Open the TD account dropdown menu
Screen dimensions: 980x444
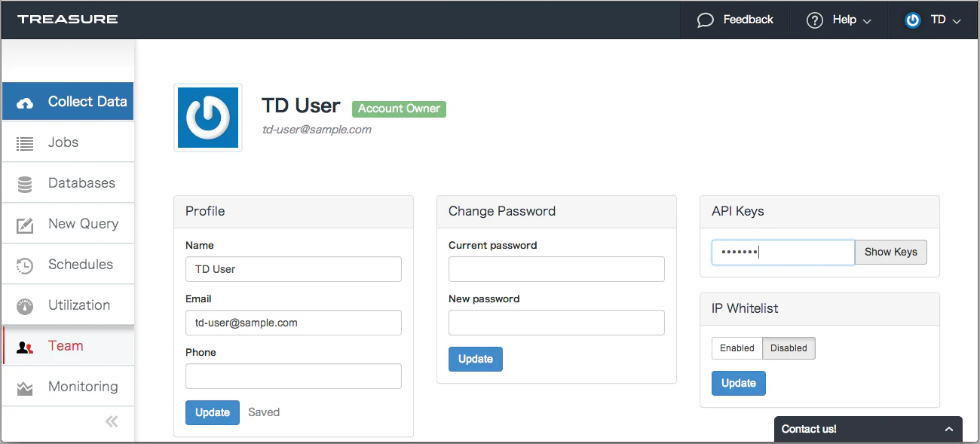click(x=933, y=20)
